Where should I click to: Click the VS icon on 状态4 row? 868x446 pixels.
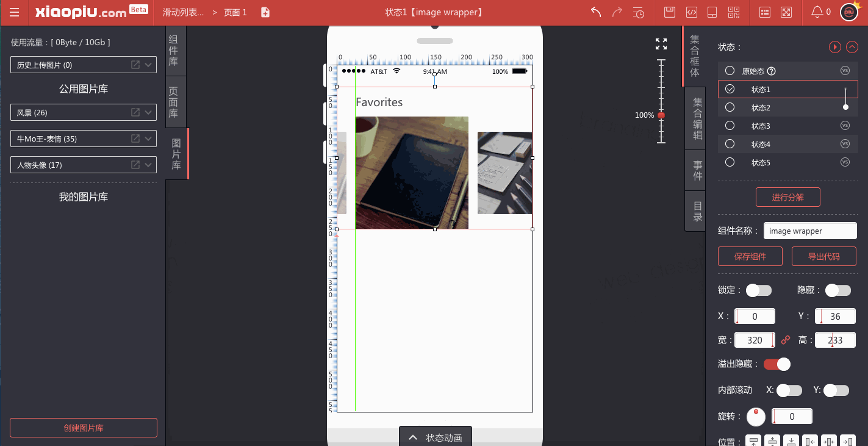pyautogui.click(x=845, y=144)
